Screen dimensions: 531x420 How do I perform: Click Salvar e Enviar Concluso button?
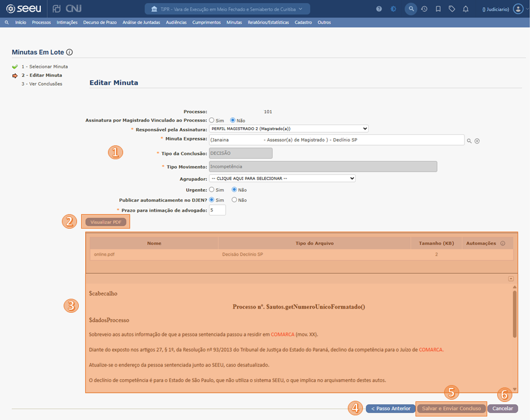(x=451, y=408)
